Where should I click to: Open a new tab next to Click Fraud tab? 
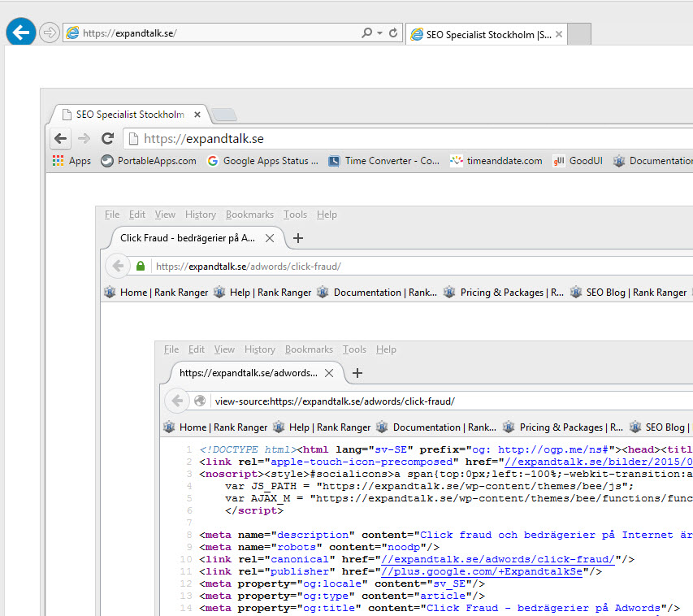(x=298, y=238)
